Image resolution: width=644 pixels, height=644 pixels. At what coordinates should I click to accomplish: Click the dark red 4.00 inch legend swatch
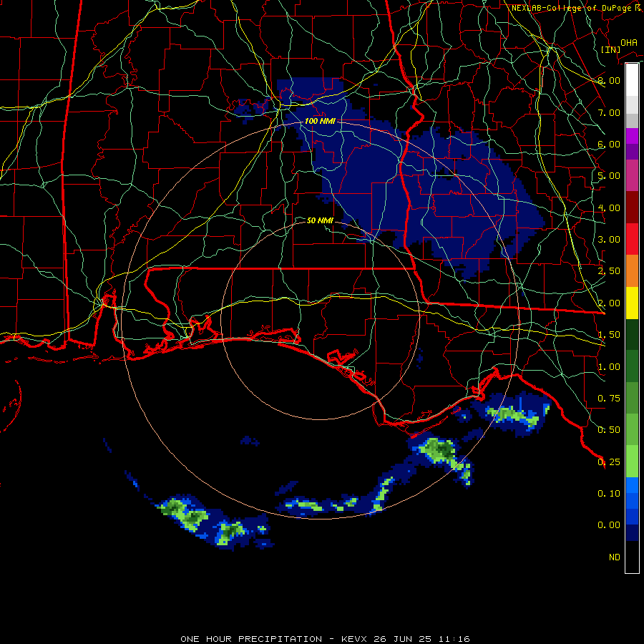click(x=632, y=207)
